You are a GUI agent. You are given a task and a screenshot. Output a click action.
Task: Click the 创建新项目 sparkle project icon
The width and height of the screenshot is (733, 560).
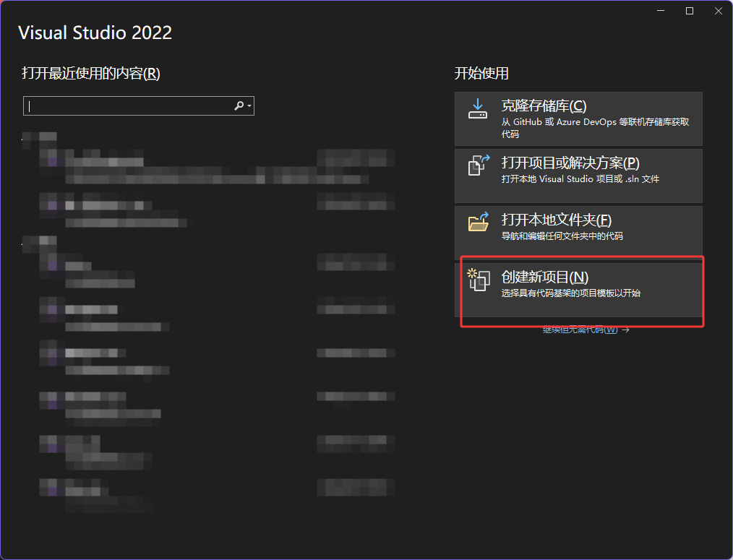pos(479,280)
